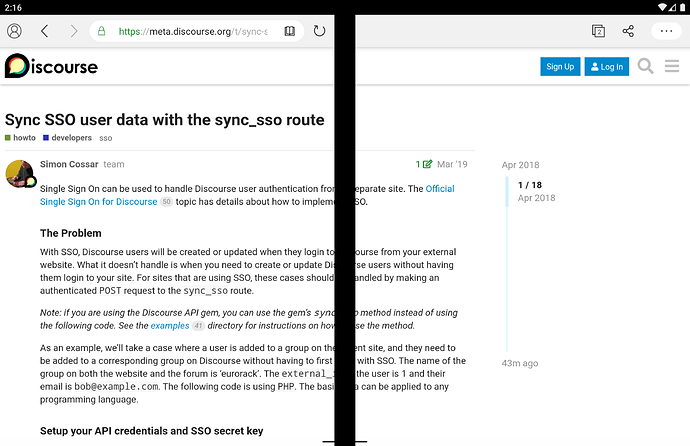Click the green padlock security icon
690x446 pixels.
[x=102, y=31]
